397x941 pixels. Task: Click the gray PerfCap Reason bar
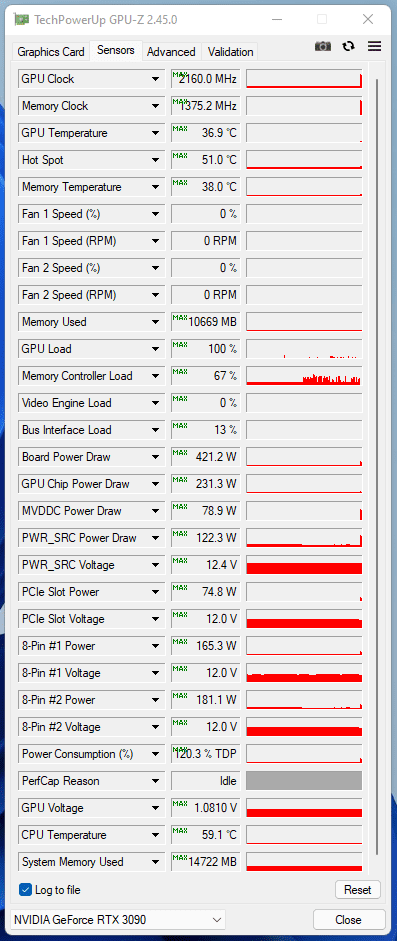pyautogui.click(x=304, y=781)
